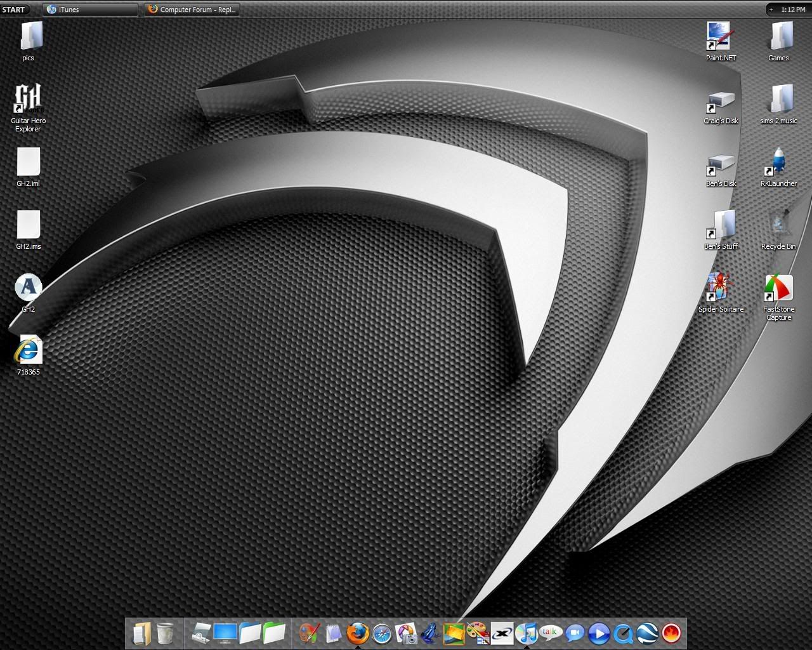Open the green folder in dock
The image size is (812, 650).
click(274, 633)
